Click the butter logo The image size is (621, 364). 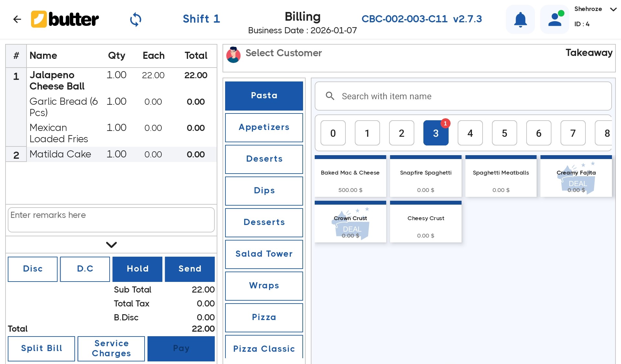65,19
